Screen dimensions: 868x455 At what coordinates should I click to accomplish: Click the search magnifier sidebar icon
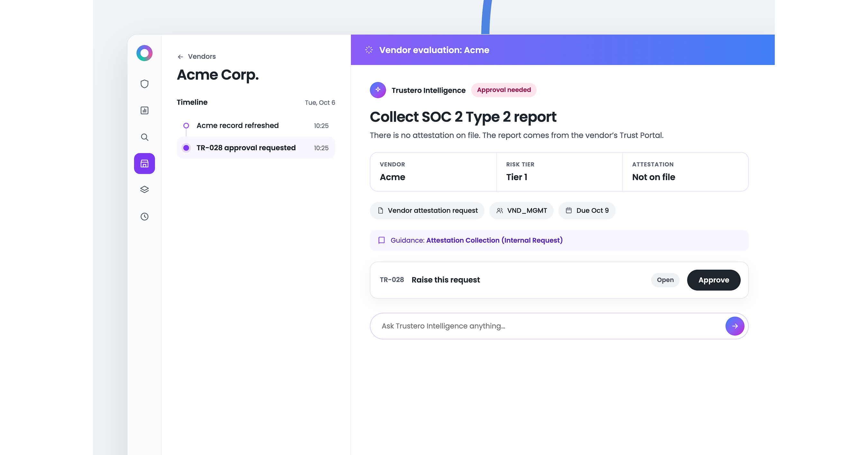pyautogui.click(x=144, y=137)
